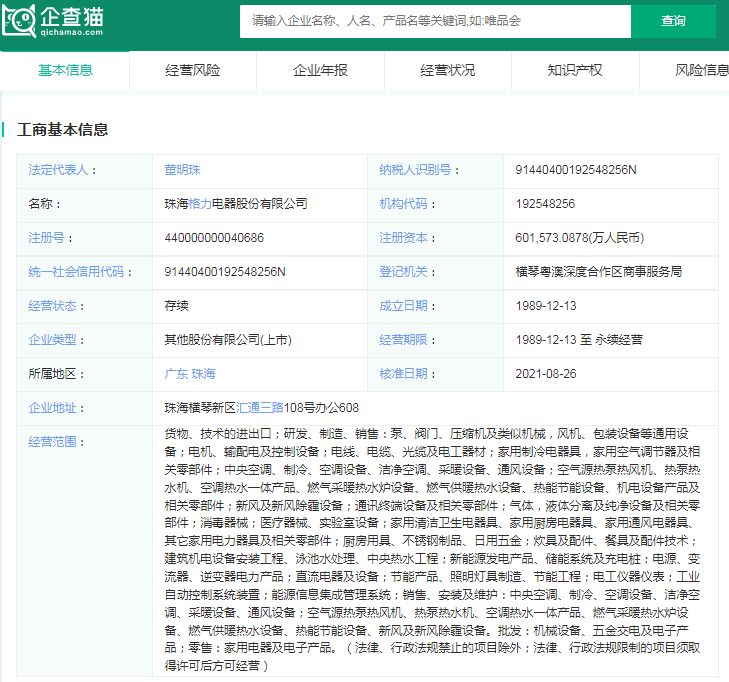Image resolution: width=729 pixels, height=682 pixels.
Task: Click the 企业类型 label
Action: 52,340
